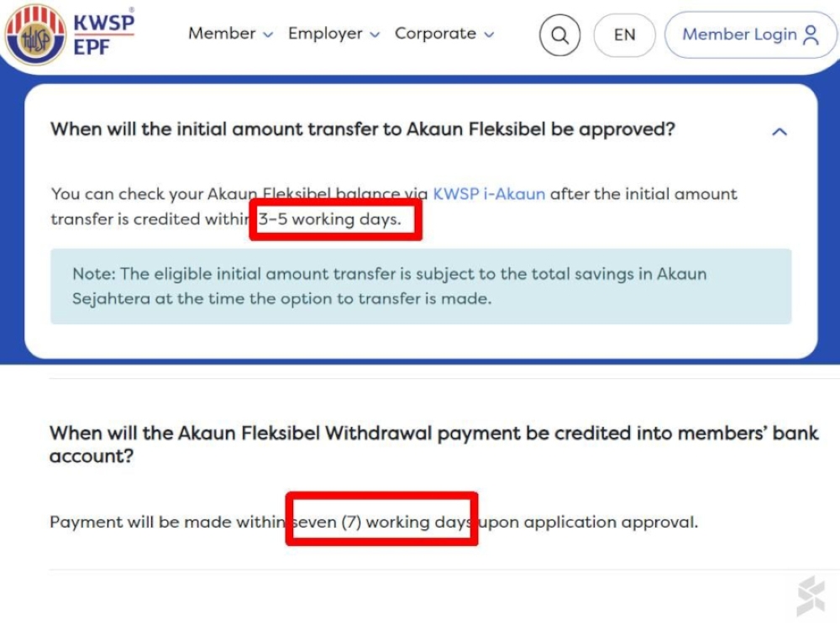Click the 'upon application approval' answer text

point(589,522)
